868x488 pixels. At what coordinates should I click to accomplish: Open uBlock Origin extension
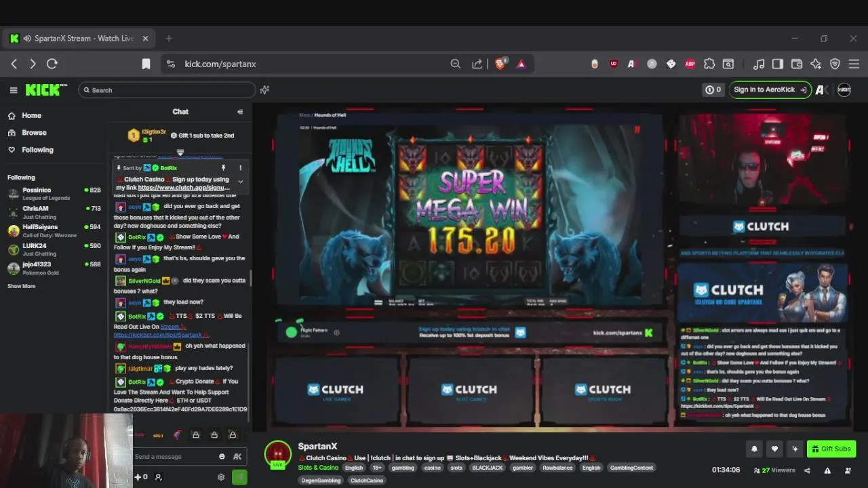[614, 64]
